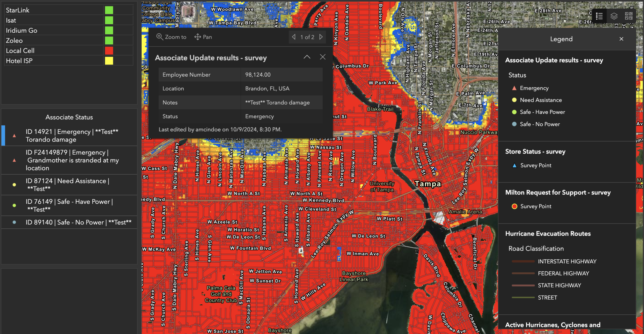Open the Basemap gallery icon

(629, 16)
